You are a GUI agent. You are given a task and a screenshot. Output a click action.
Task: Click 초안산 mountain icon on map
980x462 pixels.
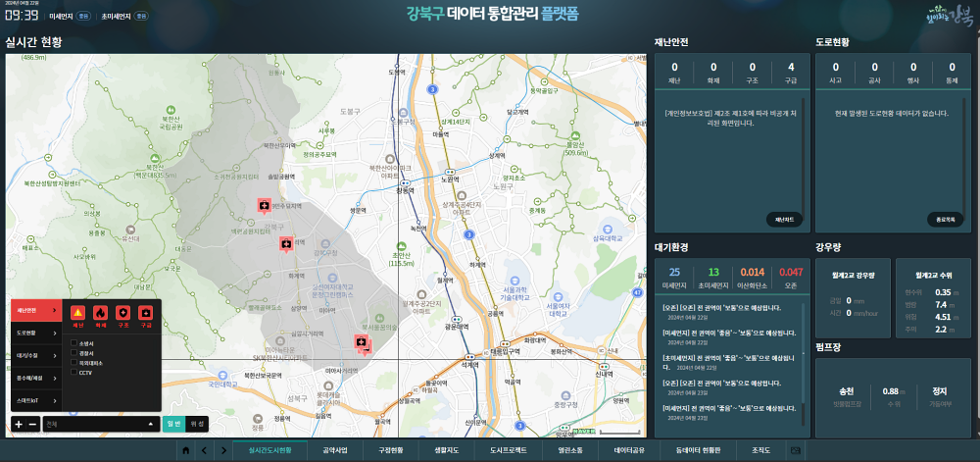tap(402, 247)
